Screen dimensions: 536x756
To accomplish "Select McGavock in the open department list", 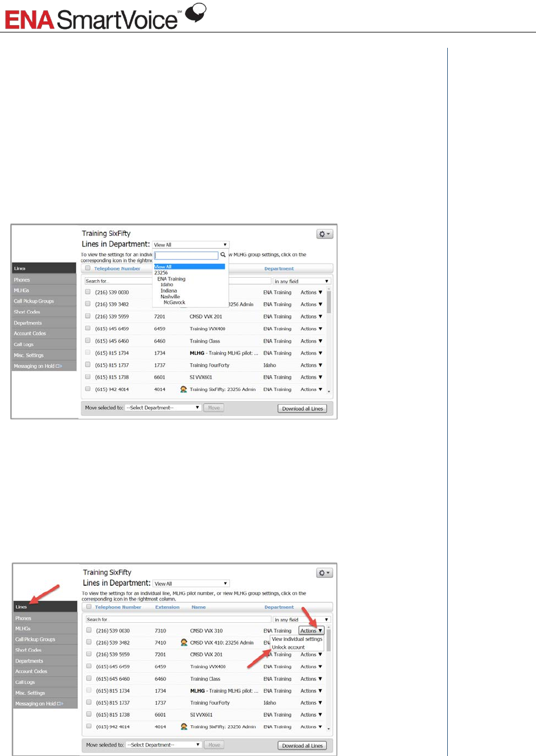I will click(x=174, y=302).
